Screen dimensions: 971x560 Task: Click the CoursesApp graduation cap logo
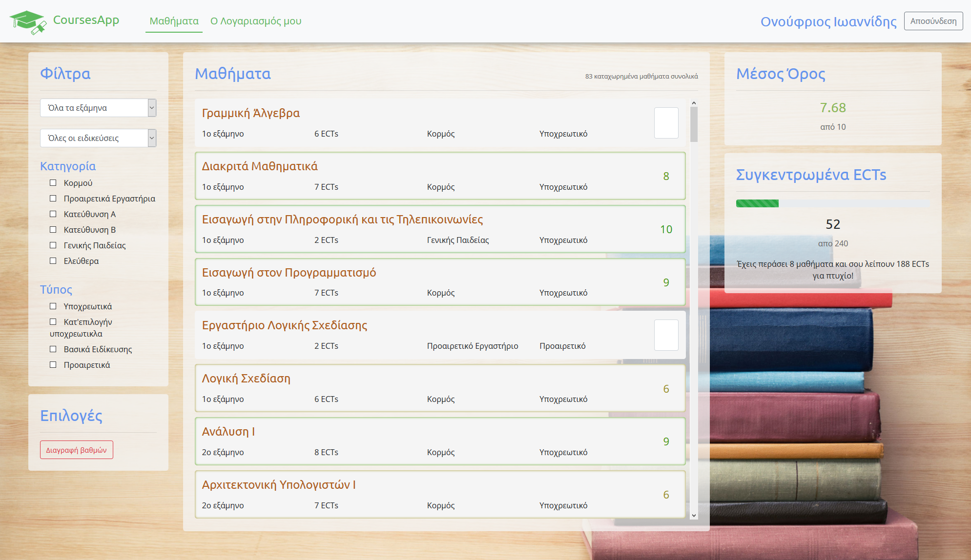coord(28,21)
